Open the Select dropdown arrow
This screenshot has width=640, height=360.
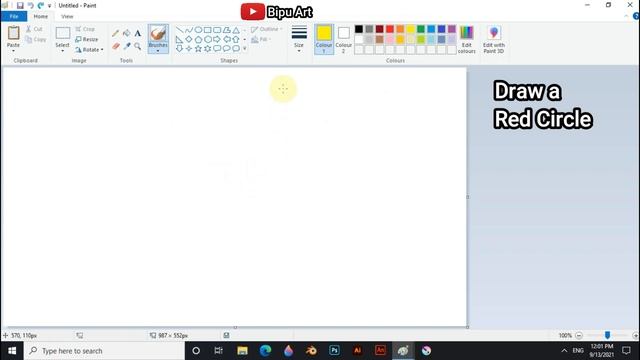coord(62,51)
